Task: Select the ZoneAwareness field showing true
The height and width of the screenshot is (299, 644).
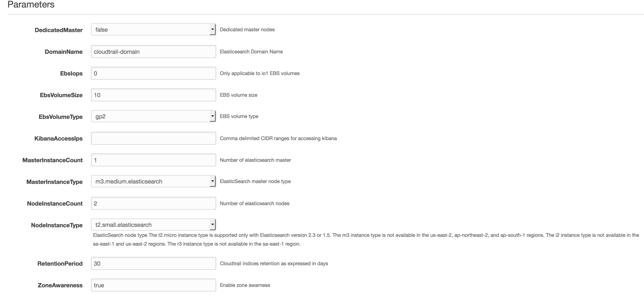Action: point(153,285)
